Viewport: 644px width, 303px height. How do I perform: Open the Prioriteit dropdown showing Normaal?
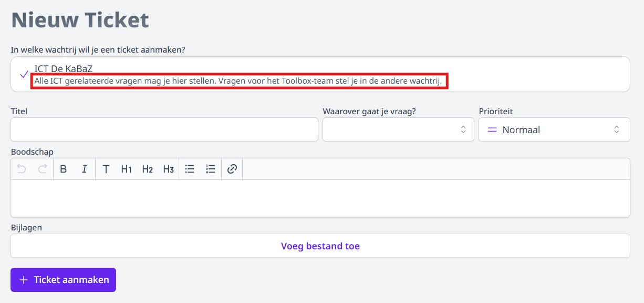click(x=554, y=129)
